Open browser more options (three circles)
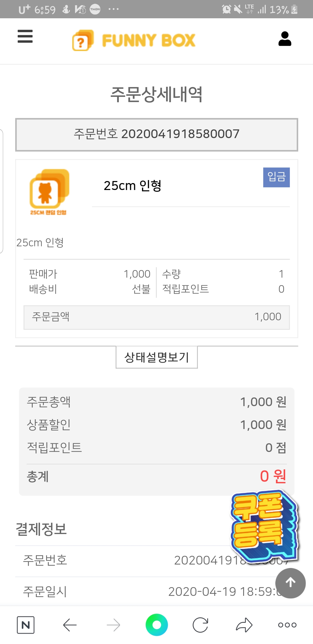Viewport: 313px width, 644px height. click(x=287, y=625)
